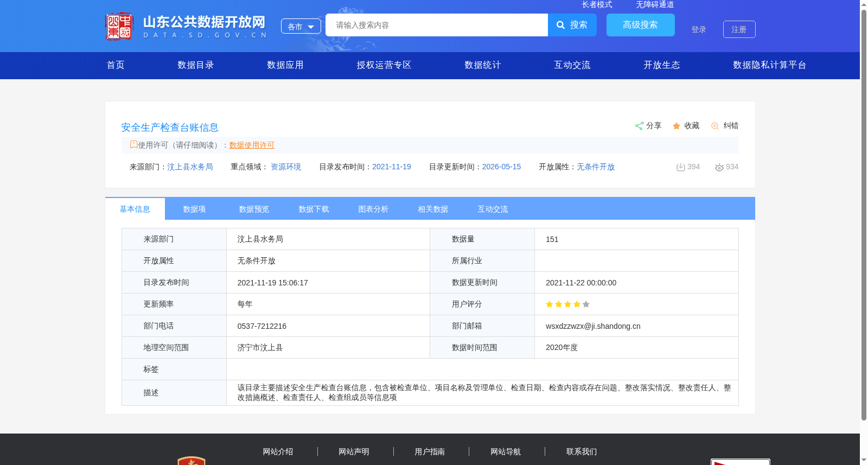Open 网站声明 in the footer
Screen dimensions: 868x465
354,451
